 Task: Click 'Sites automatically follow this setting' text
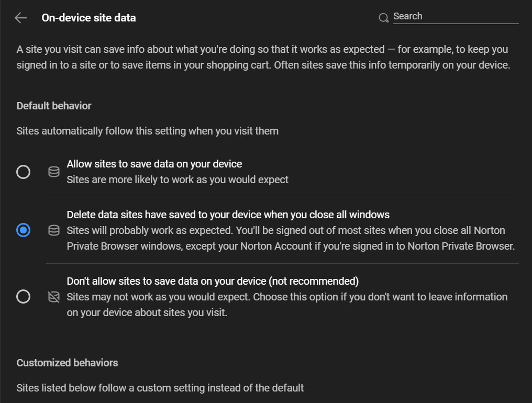tap(148, 131)
